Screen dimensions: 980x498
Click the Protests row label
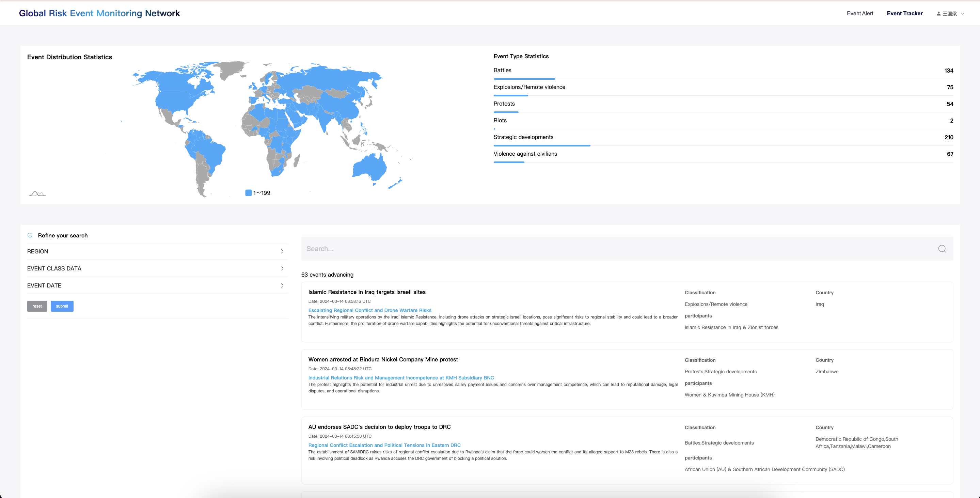click(x=504, y=104)
